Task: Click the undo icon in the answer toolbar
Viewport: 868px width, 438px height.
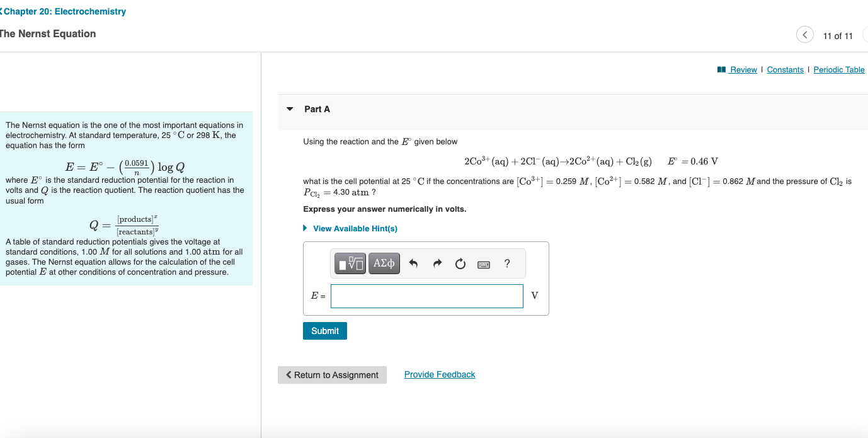Action: 413,263
